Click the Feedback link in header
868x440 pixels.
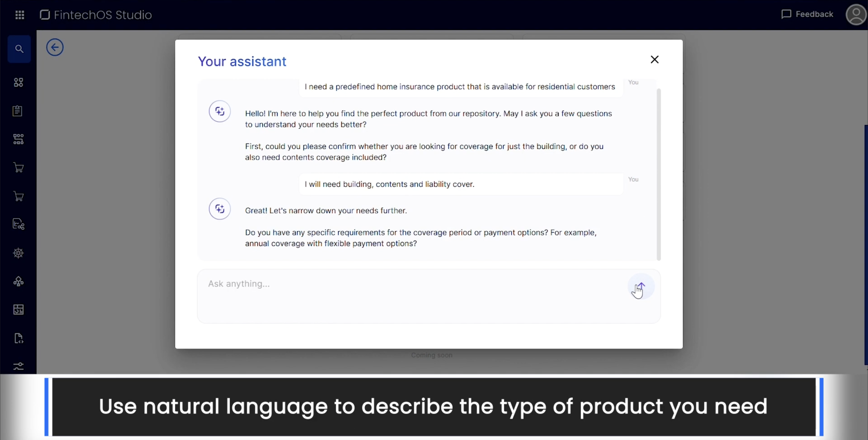807,14
